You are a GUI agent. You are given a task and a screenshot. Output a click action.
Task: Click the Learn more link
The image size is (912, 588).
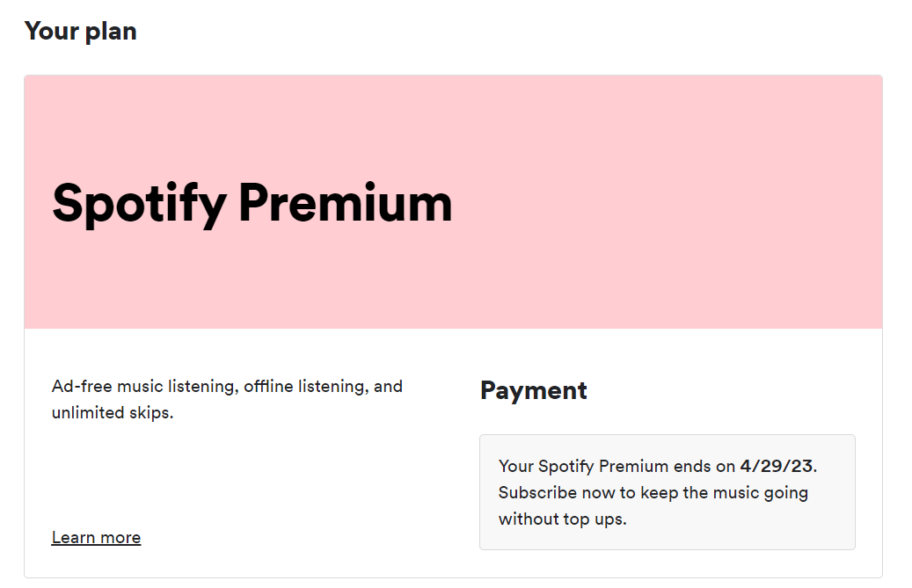click(96, 537)
